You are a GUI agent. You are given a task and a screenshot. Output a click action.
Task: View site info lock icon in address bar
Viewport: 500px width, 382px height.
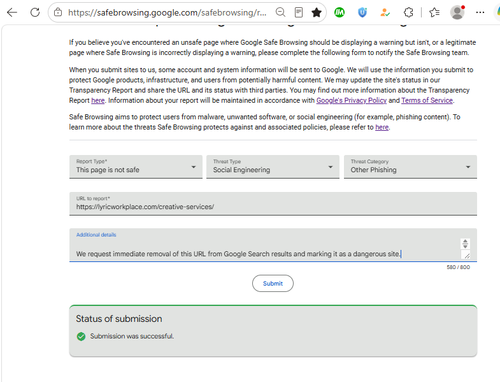click(x=58, y=13)
